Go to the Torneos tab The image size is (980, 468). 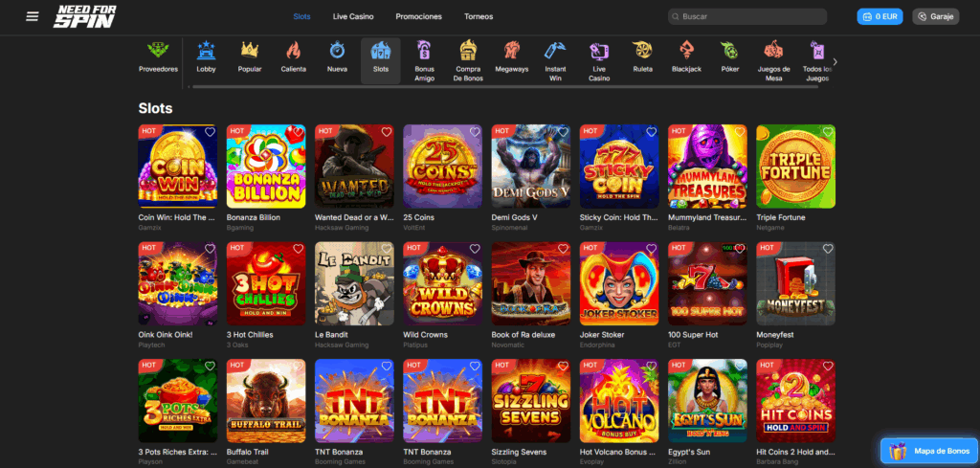coord(479,16)
